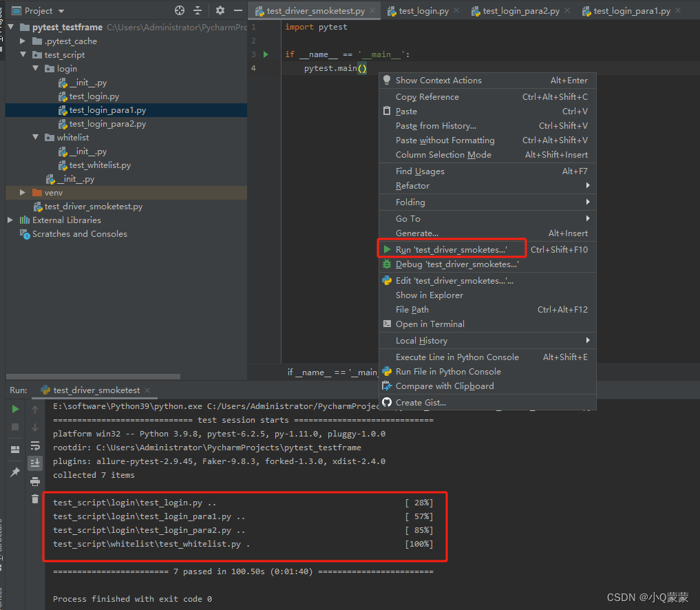Close the test_login.py editor tab
Image resolution: width=700 pixels, height=610 pixels.
click(456, 10)
